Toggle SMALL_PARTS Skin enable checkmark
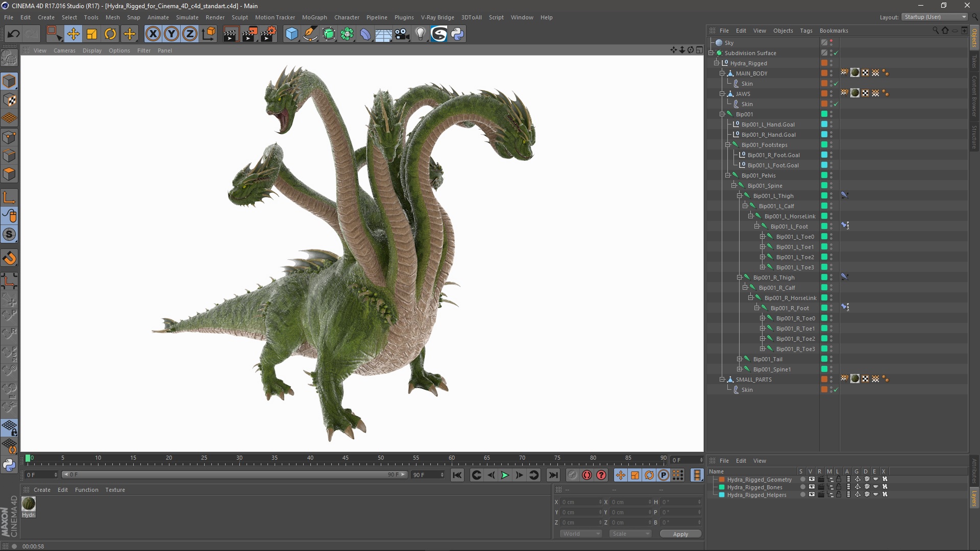 [x=836, y=390]
